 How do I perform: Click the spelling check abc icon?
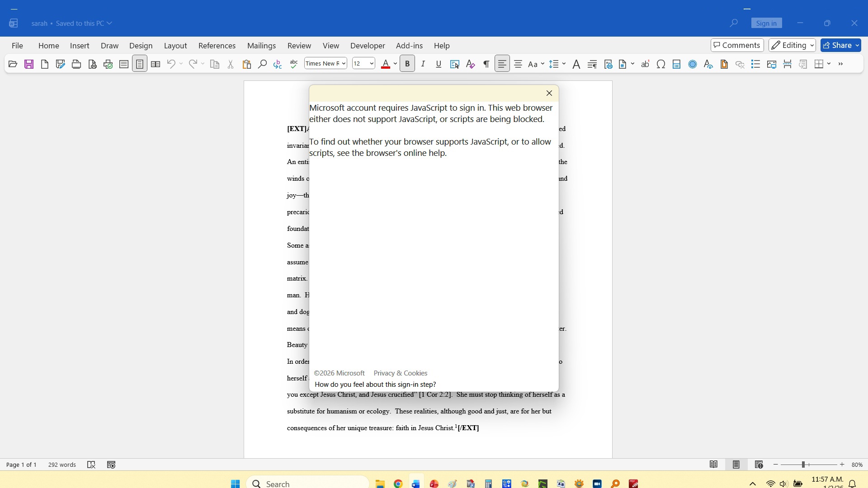point(294,64)
